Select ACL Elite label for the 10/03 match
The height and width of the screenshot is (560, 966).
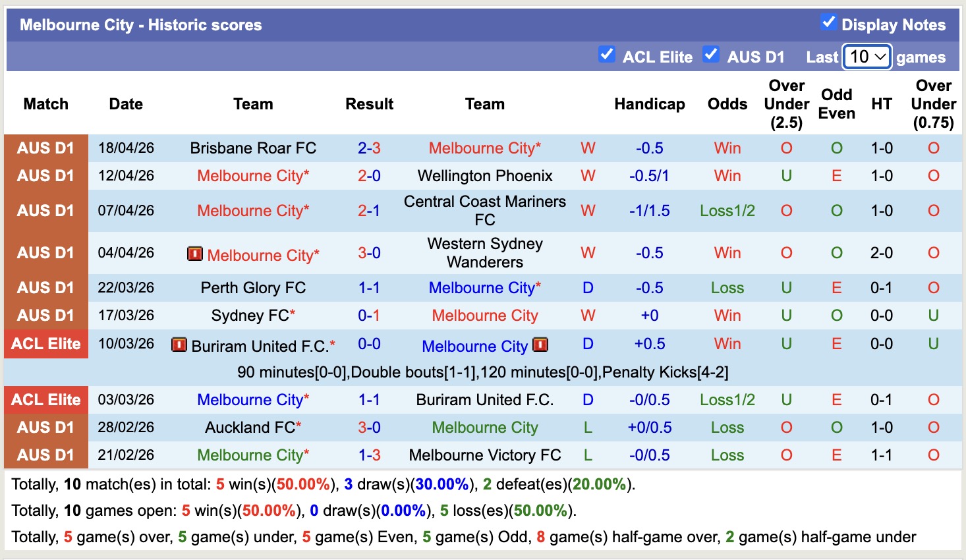(x=46, y=344)
